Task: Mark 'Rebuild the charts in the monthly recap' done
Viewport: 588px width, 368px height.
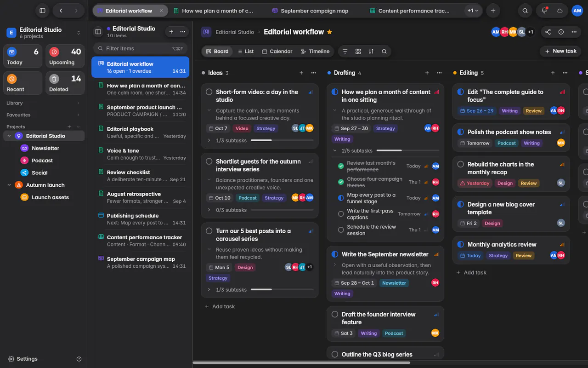Action: click(461, 164)
